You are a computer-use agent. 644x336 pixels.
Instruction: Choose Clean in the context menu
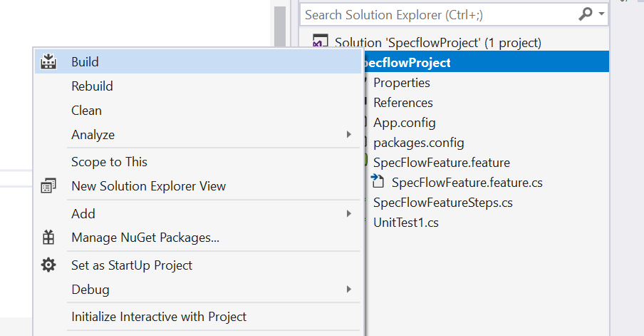pyautogui.click(x=86, y=111)
